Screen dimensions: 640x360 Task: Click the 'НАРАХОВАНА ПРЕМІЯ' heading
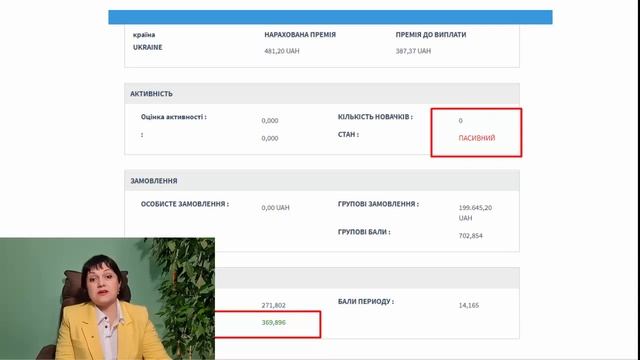[x=300, y=35]
